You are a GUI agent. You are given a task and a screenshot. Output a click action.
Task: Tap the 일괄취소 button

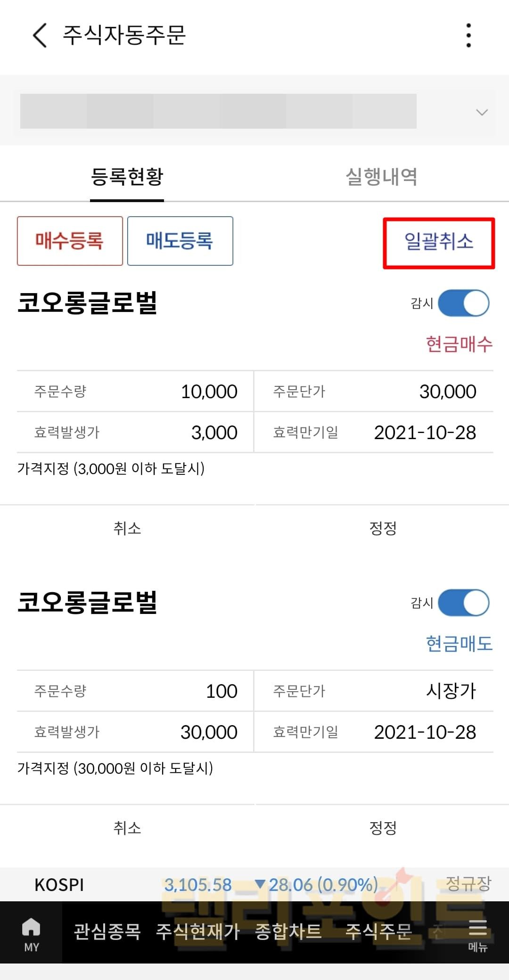[x=439, y=242]
